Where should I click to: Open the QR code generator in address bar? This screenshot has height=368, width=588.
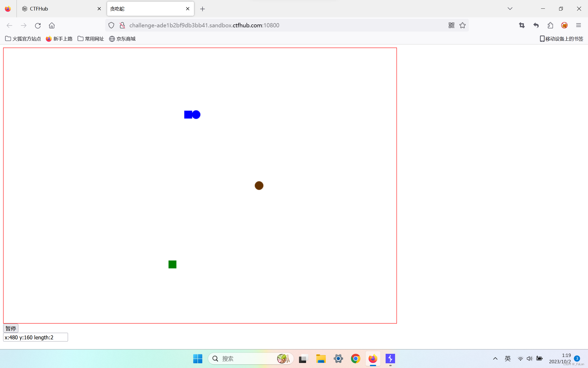tap(451, 25)
